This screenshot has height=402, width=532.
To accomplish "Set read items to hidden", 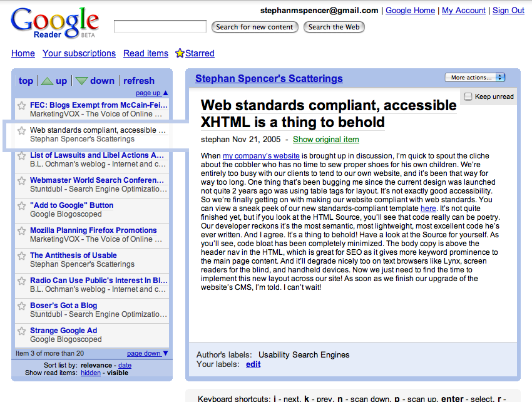I will click(x=91, y=373).
